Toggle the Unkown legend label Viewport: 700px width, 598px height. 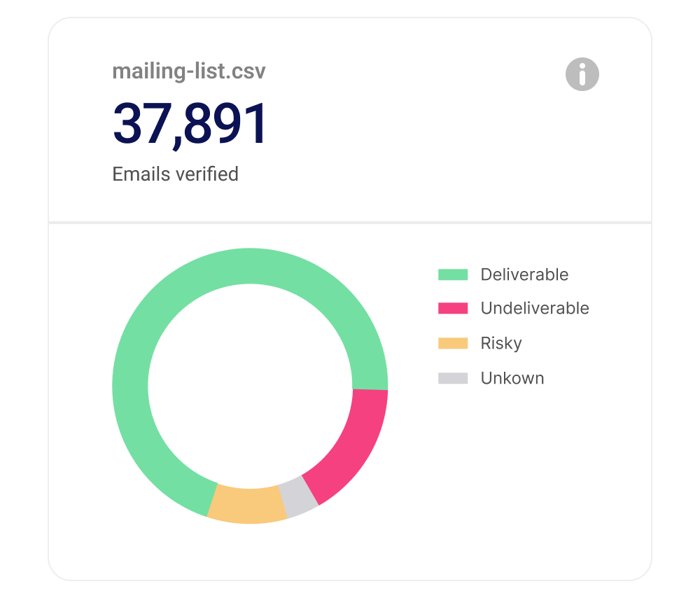click(x=512, y=378)
